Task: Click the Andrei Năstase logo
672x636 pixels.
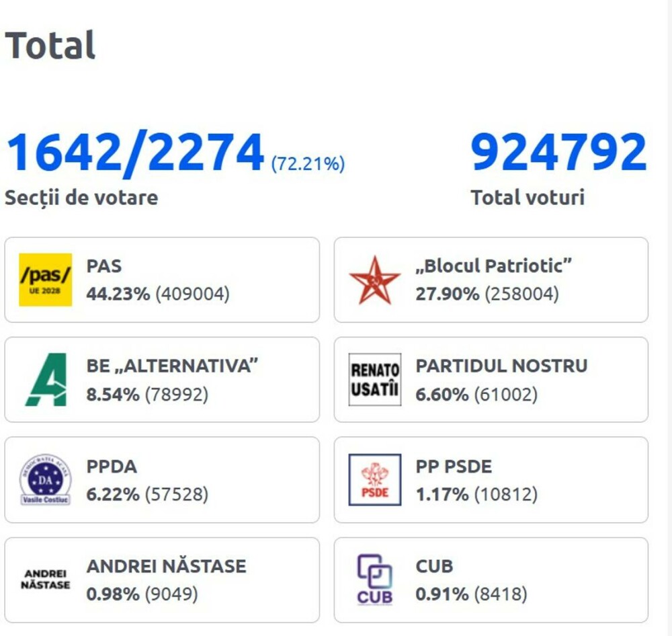Action: point(45,580)
